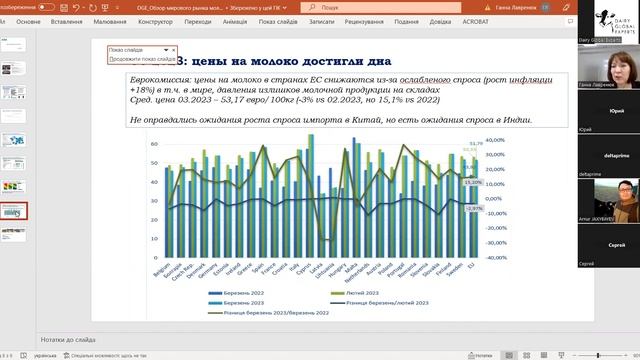This screenshot has height=360, width=640.
Task: Select the map slide thumbnail
Action: (x=13, y=140)
